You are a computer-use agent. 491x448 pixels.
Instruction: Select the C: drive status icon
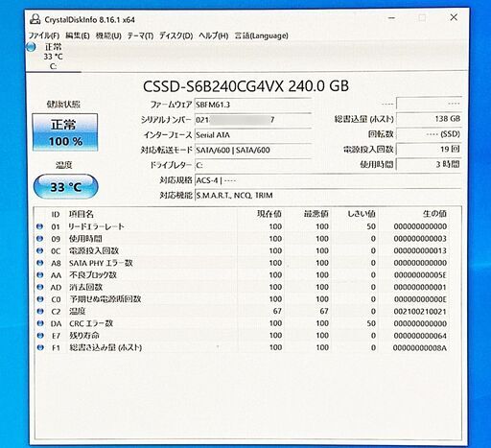[31, 47]
